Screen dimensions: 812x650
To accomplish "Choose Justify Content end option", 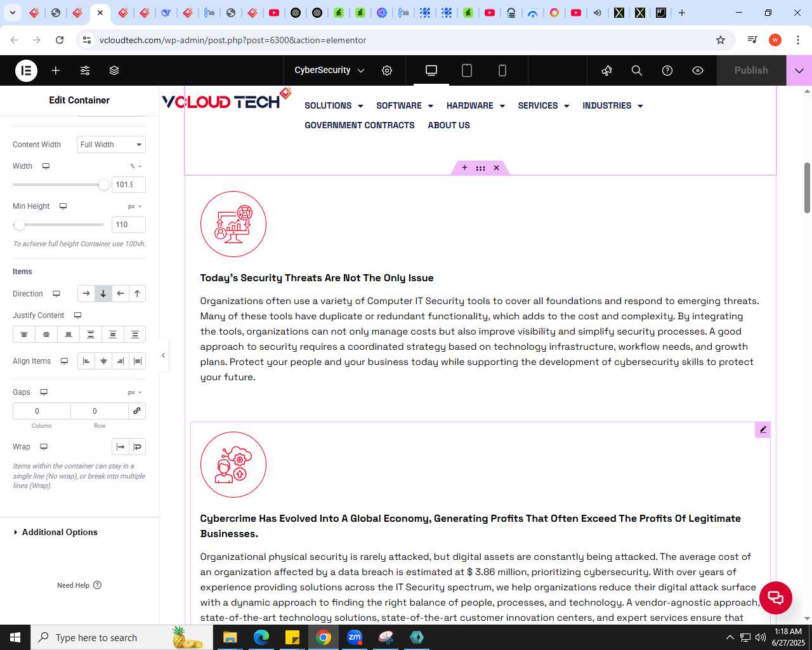I will (x=69, y=335).
